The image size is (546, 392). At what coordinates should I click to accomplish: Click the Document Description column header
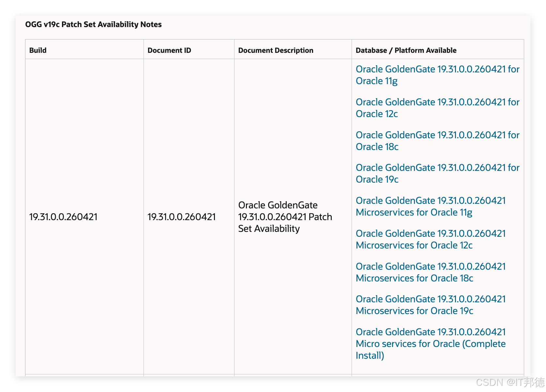coord(276,50)
